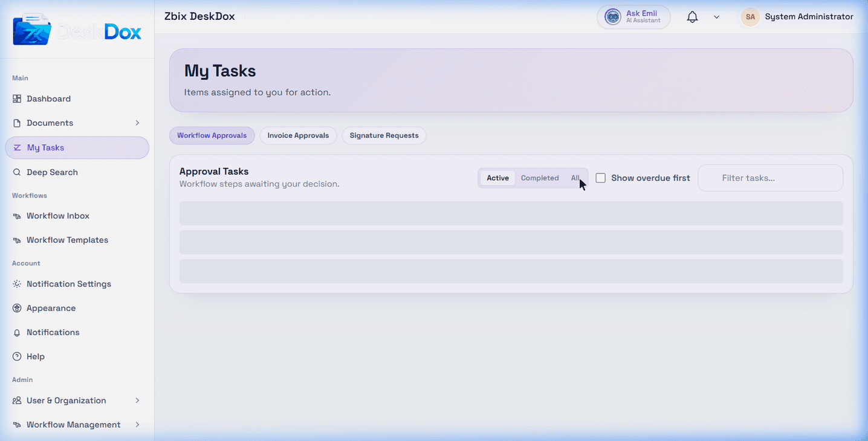This screenshot has width=868, height=441.
Task: Click the Notification Settings sun icon
Action: click(x=17, y=284)
